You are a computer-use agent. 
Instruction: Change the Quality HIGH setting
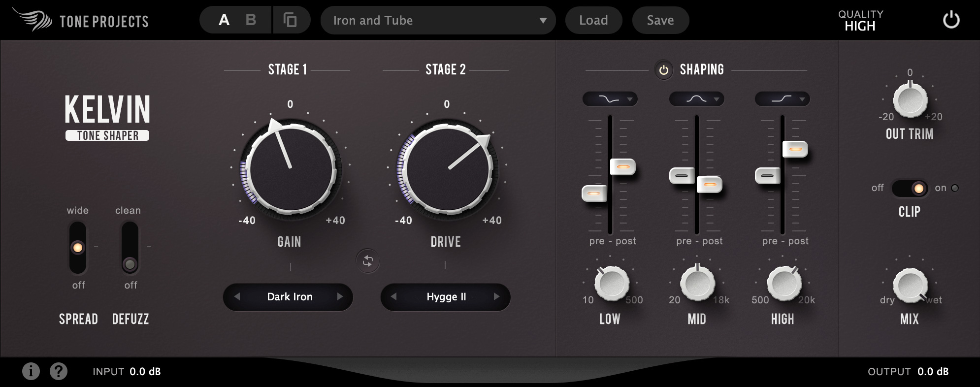point(860,21)
